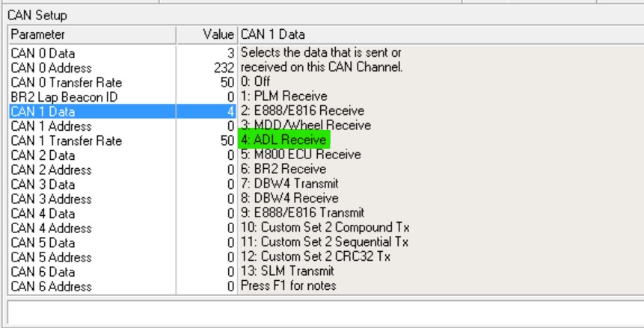Select the CAN 1 Address parameter row

point(123,126)
